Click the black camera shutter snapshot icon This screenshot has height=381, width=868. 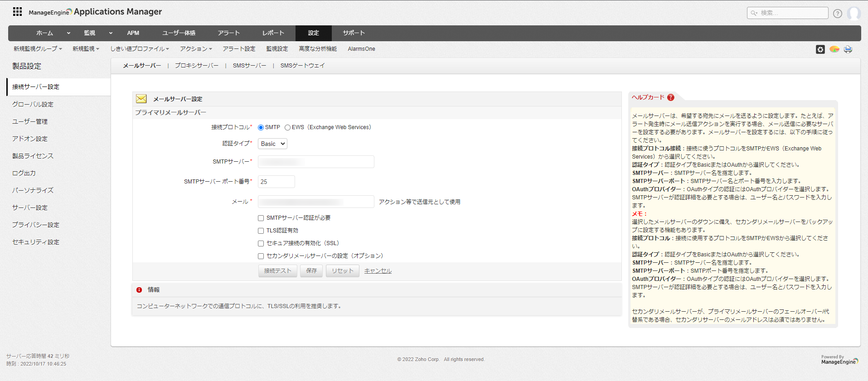coord(820,49)
